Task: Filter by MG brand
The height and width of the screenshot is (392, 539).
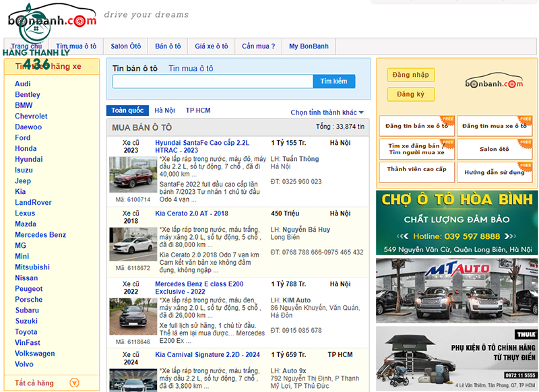Action: pyautogui.click(x=21, y=246)
